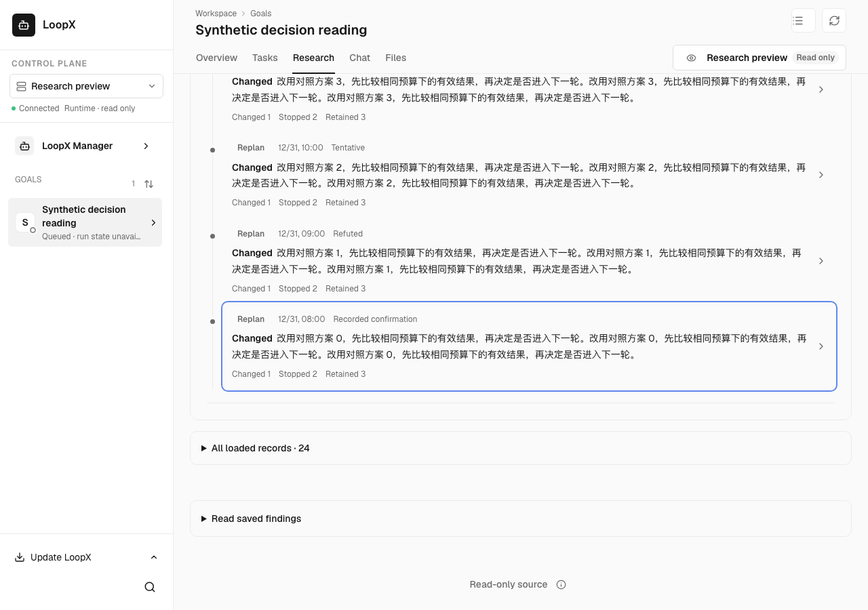The image size is (868, 610).
Task: Open the 12/31, 10:00 Tentative replan chevron
Action: (x=821, y=175)
